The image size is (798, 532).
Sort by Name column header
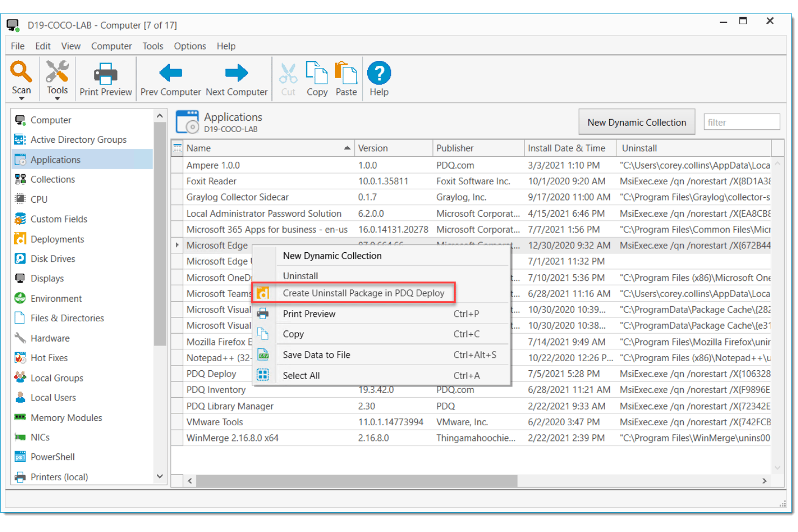coord(269,148)
